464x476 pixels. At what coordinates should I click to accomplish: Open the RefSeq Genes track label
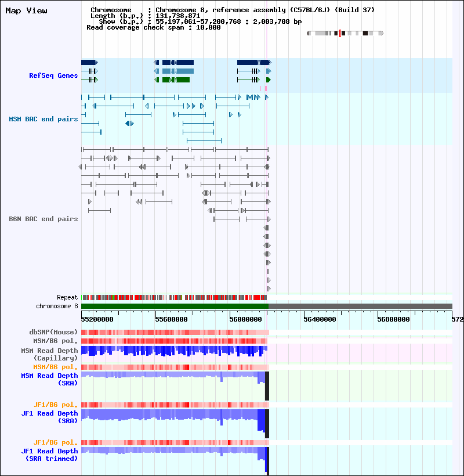tap(53, 75)
